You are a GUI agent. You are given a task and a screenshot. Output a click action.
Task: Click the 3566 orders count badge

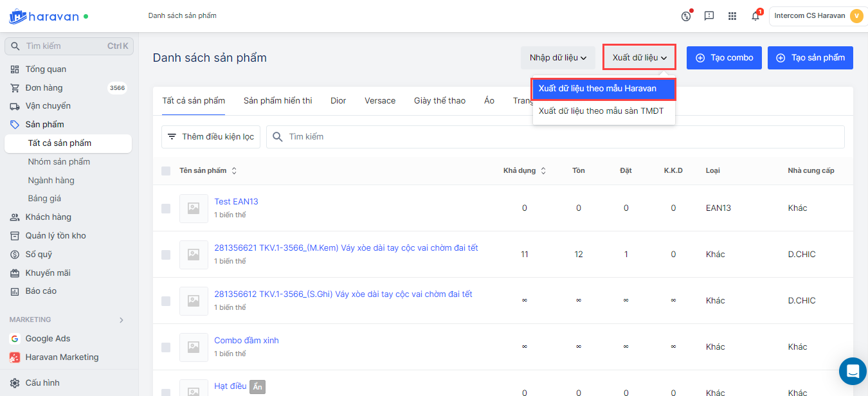117,88
